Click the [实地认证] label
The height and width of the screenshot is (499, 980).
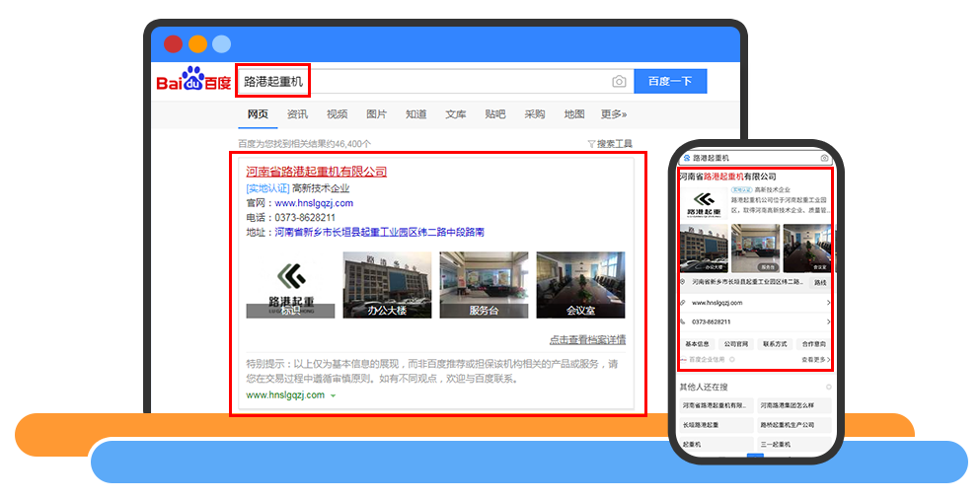(x=267, y=188)
